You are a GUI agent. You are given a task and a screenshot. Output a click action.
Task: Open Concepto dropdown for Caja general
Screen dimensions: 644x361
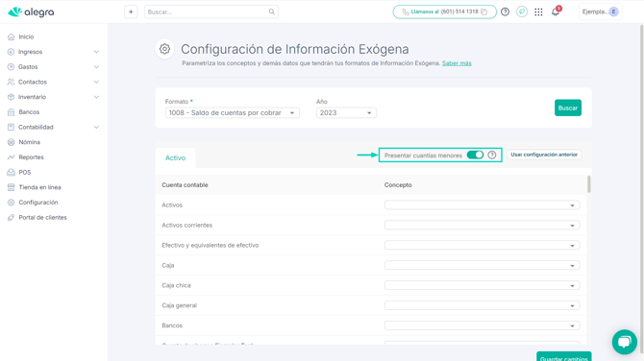click(x=483, y=305)
